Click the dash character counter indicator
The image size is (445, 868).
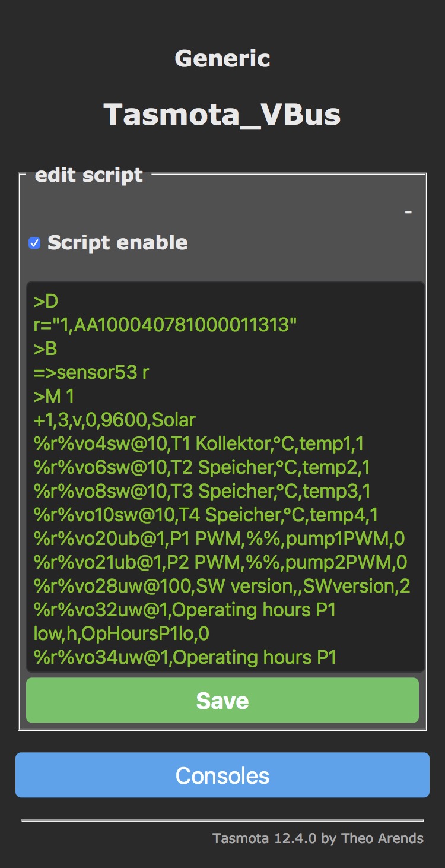click(408, 212)
